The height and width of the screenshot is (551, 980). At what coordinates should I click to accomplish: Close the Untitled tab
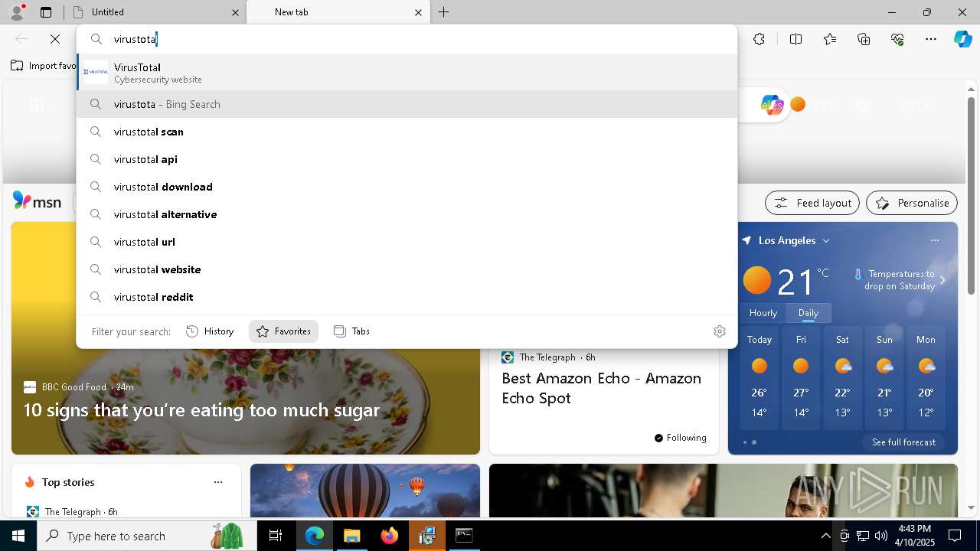pos(235,12)
